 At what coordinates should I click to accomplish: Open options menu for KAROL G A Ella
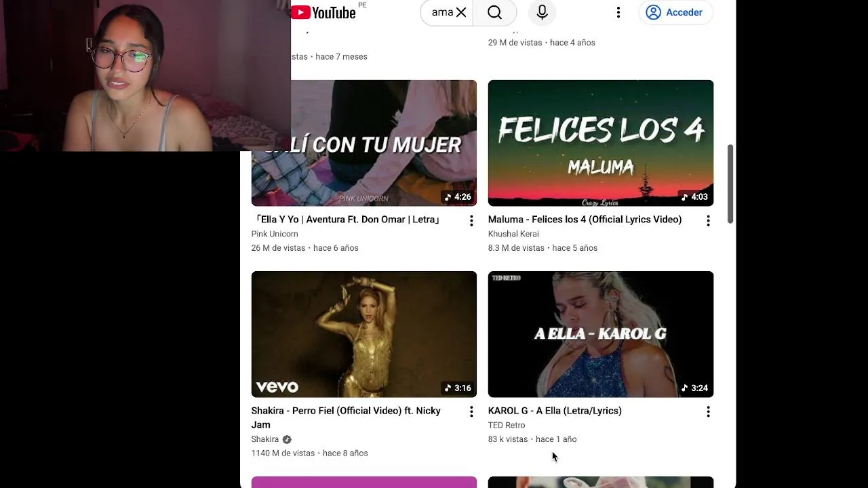click(x=708, y=411)
